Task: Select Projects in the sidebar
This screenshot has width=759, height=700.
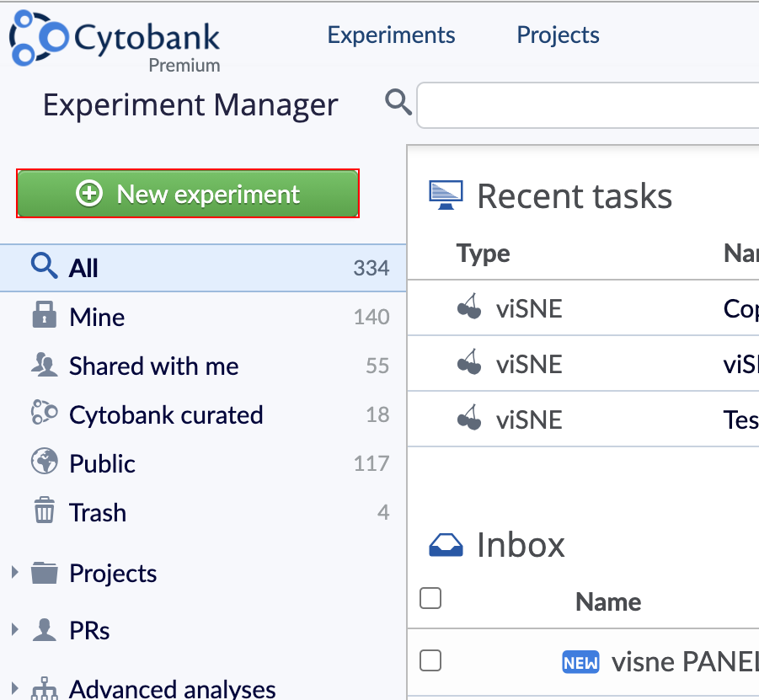Action: (113, 574)
